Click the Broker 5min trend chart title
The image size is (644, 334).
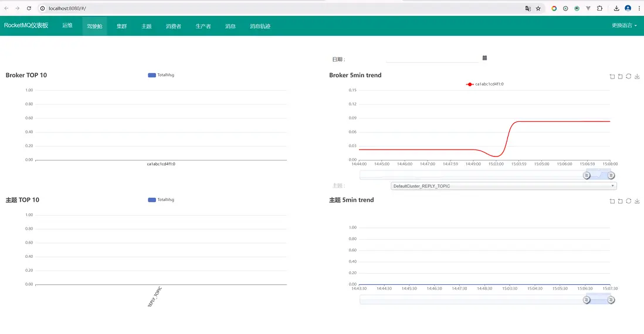click(x=355, y=75)
